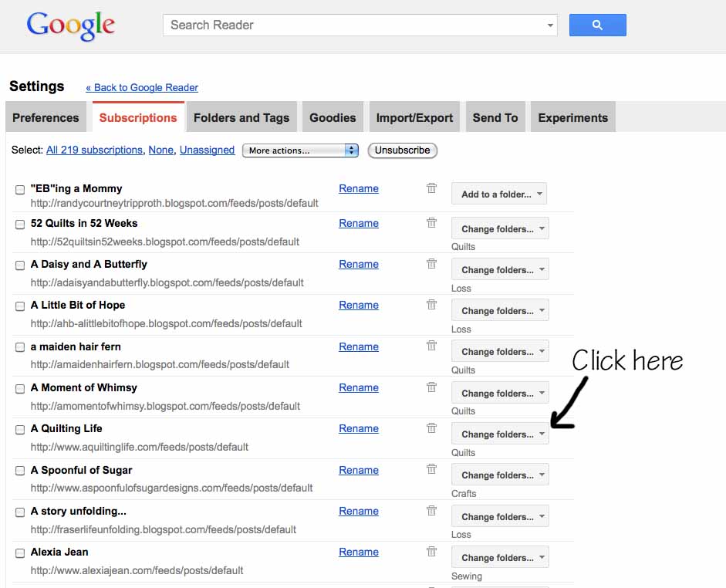726x588 pixels.
Task: Follow the Back to Google Reader link
Action: coord(142,87)
